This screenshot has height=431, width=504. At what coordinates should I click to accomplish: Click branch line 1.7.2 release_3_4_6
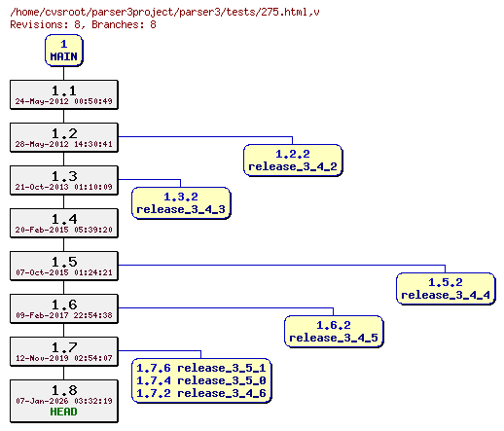pyautogui.click(x=201, y=393)
